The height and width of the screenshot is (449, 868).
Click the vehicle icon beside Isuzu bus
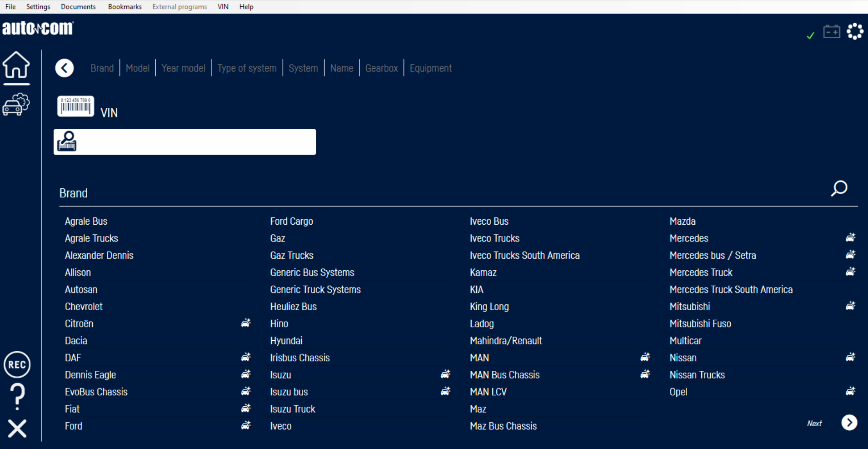[446, 391]
